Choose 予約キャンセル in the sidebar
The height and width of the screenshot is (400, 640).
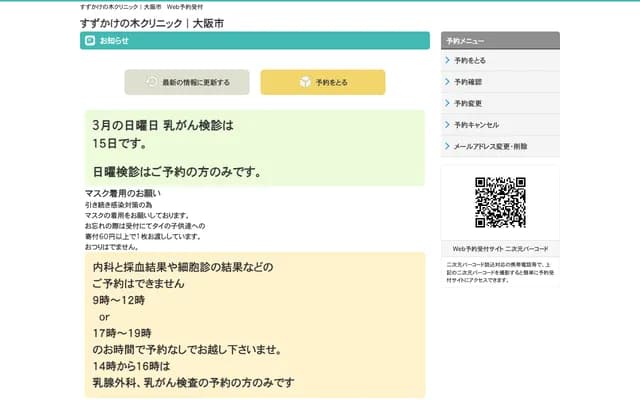click(x=476, y=125)
